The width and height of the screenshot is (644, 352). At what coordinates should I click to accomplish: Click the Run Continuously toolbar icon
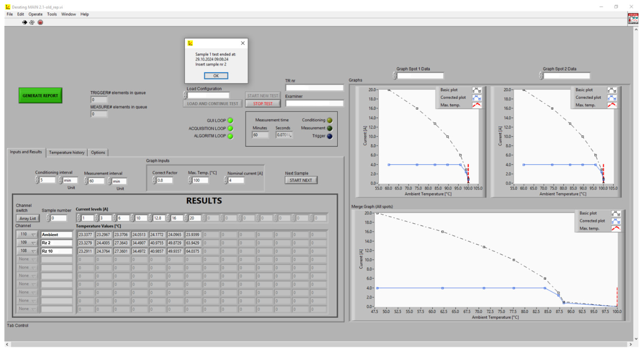32,22
